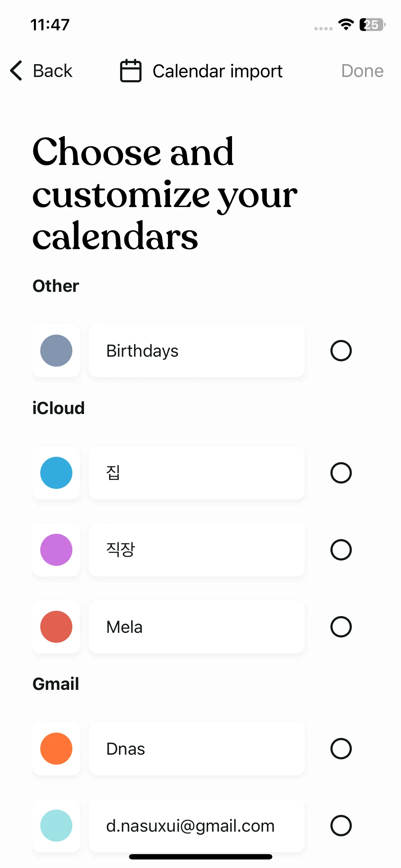The width and height of the screenshot is (401, 868).
Task: Select the Mela calendar radio button
Action: [341, 627]
